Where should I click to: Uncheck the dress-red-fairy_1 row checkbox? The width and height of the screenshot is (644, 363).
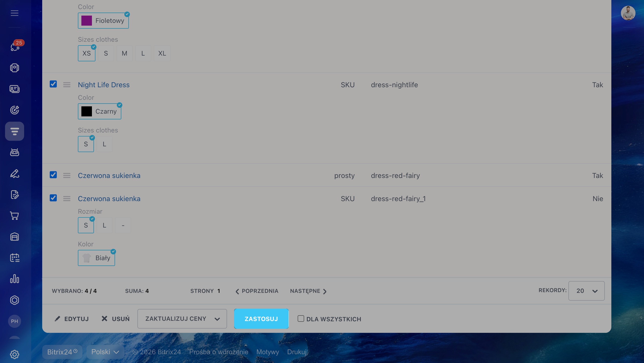tap(53, 198)
